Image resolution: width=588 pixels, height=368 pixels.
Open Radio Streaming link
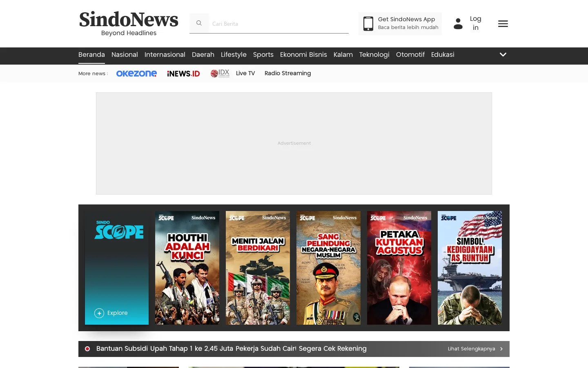pyautogui.click(x=288, y=74)
